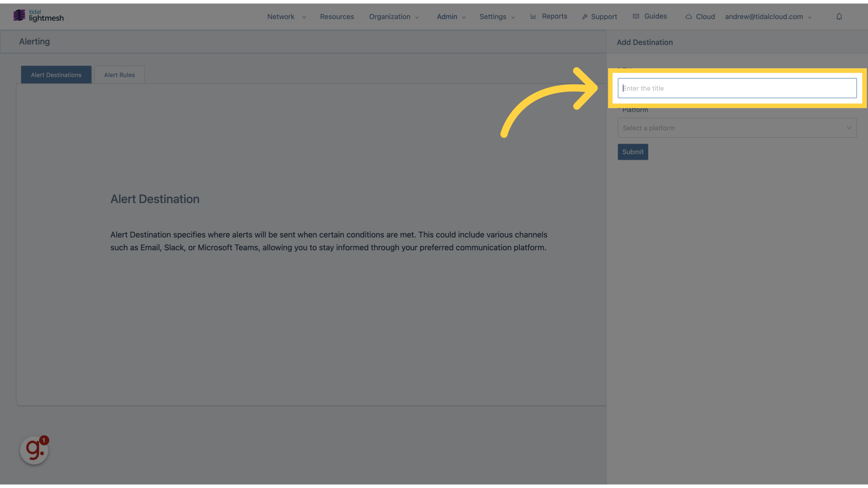Switch to the Alert Destinations tab
This screenshot has width=868, height=488.
[x=56, y=75]
